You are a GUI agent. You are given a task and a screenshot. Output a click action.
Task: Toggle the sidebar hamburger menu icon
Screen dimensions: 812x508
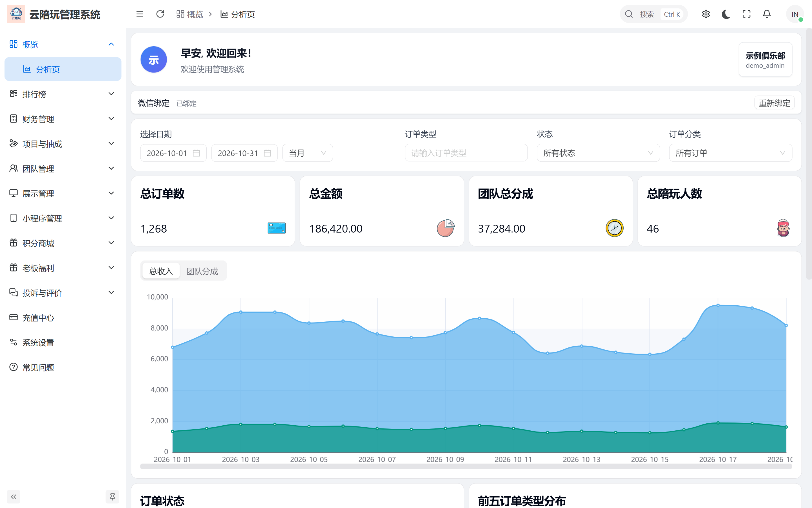point(140,14)
